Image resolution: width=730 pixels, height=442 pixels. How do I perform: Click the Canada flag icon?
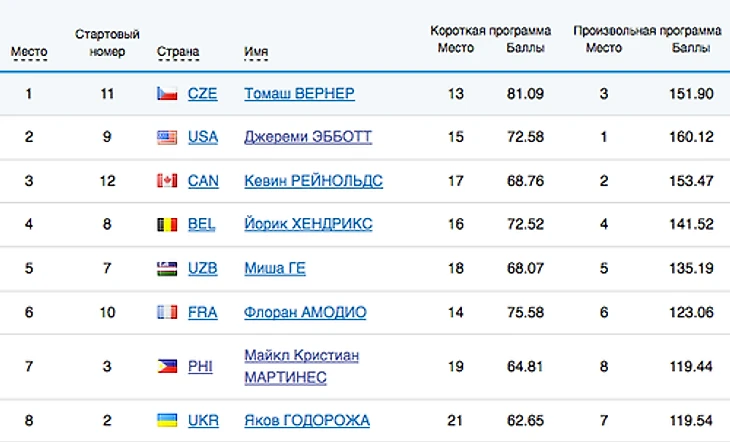[167, 181]
